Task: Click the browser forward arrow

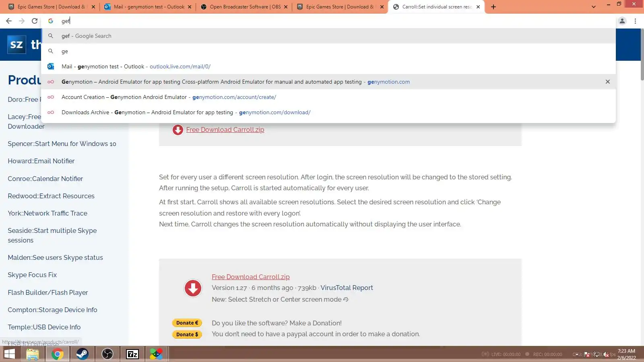Action: [22, 21]
